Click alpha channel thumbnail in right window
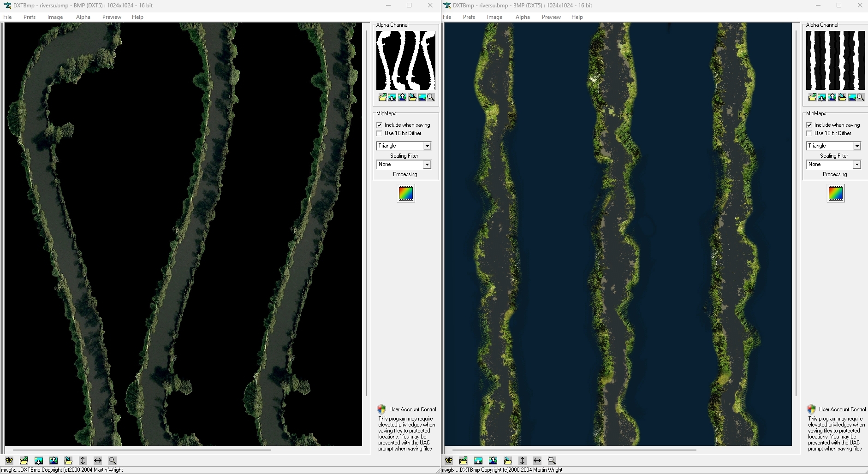Screen dimensions: 868x474 pos(835,60)
